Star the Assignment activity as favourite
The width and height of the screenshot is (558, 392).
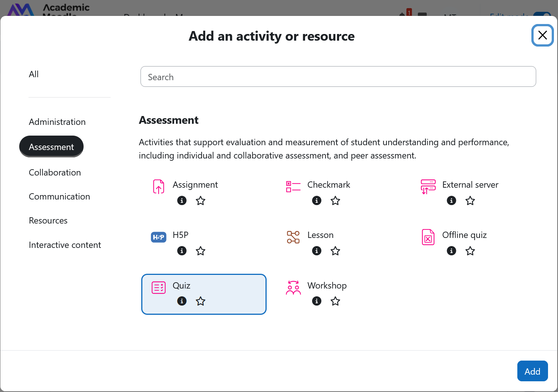tap(200, 201)
